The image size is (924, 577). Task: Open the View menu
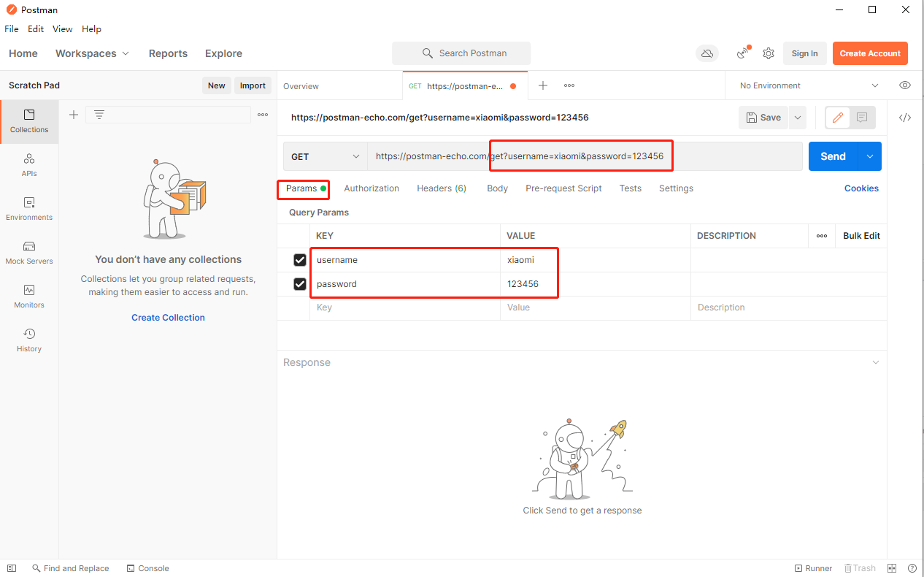(63, 29)
